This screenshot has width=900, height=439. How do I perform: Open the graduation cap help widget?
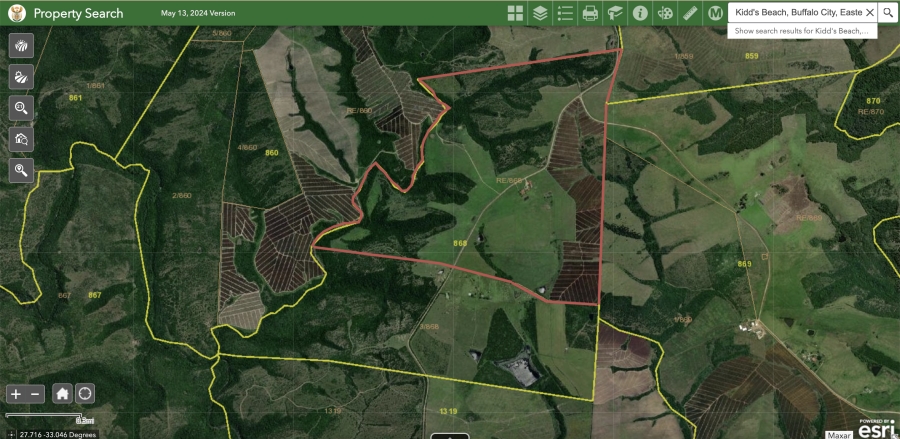pyautogui.click(x=615, y=13)
